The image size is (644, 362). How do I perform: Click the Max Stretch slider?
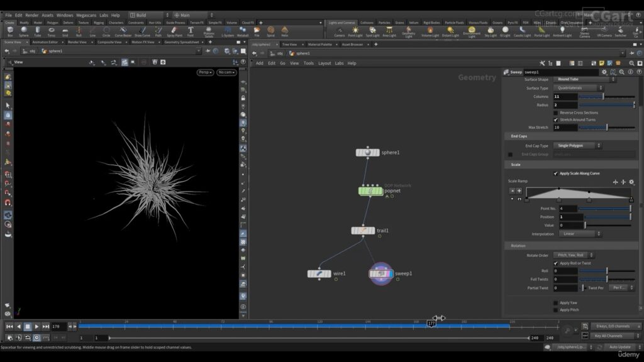coord(607,128)
